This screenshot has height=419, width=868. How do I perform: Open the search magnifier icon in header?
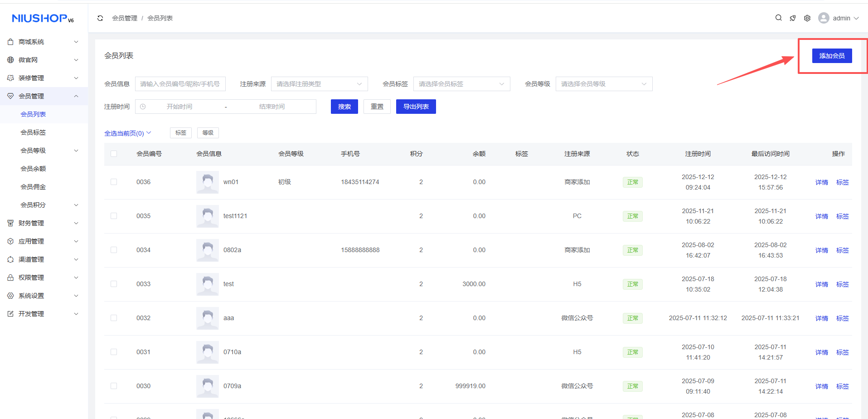click(x=778, y=18)
